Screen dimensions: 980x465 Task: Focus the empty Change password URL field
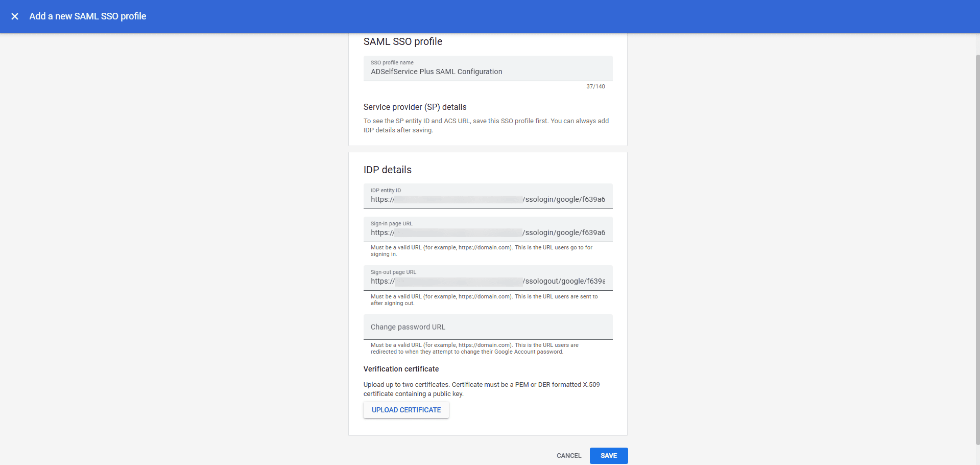[487, 327]
